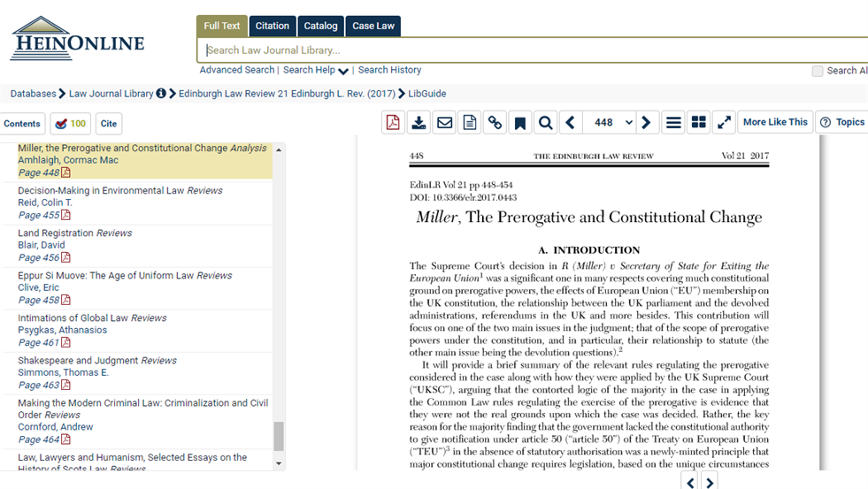Screen dimensions: 868x489
Task: Click author name 'Reid, Colin T.'
Action: pos(45,202)
